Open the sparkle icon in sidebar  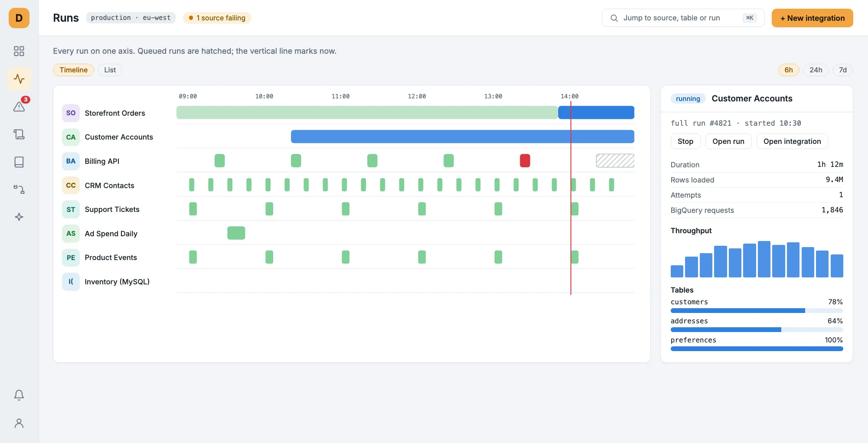coord(19,217)
